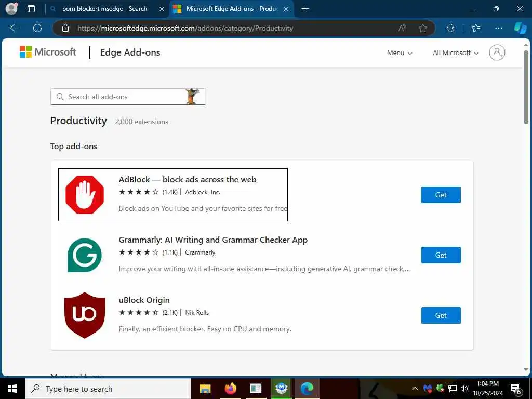Show hidden system tray icons
Viewport: 532px width, 399px height.
(415, 389)
